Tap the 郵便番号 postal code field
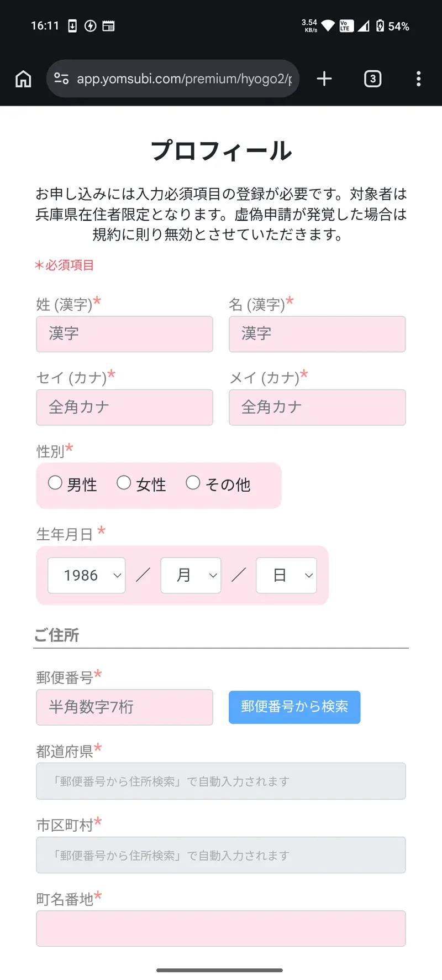 tap(124, 707)
